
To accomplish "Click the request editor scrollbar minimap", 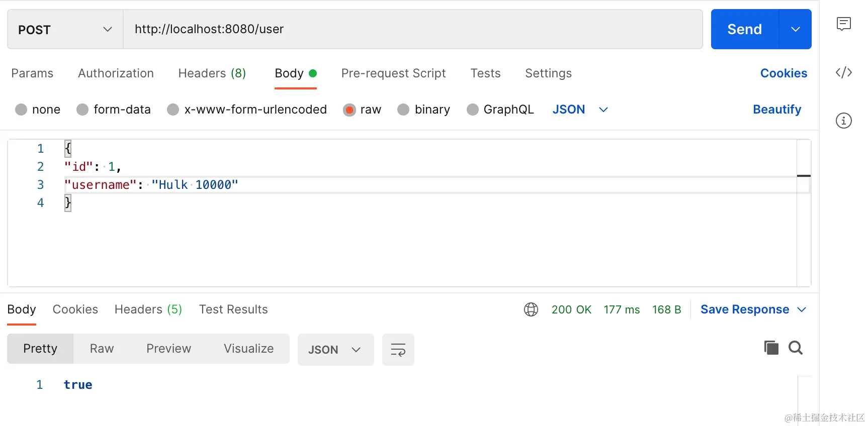I will [804, 213].
